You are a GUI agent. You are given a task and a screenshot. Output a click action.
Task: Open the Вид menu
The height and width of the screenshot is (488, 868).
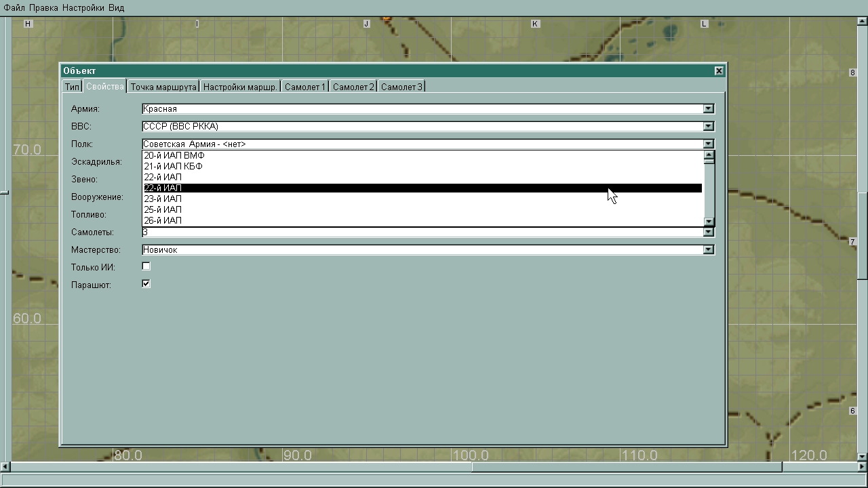point(116,7)
